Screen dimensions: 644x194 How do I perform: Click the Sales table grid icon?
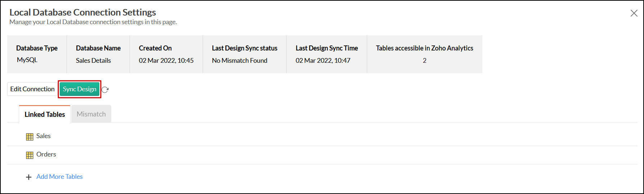pyautogui.click(x=30, y=137)
